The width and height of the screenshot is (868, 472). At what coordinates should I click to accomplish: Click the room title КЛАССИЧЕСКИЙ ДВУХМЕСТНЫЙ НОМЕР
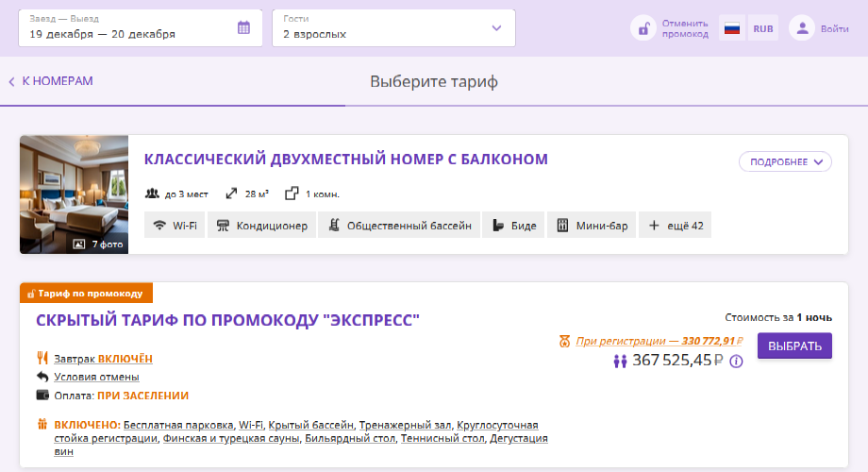click(345, 159)
